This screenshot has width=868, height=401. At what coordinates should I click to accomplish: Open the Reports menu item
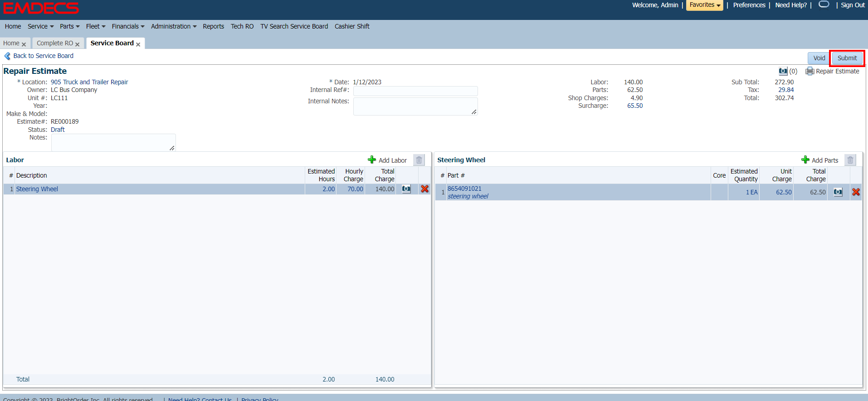point(213,26)
